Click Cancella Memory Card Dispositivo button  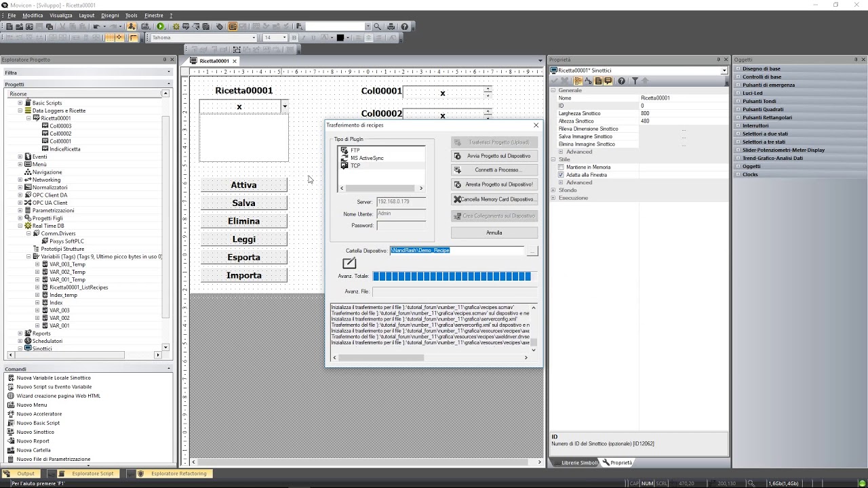point(494,199)
